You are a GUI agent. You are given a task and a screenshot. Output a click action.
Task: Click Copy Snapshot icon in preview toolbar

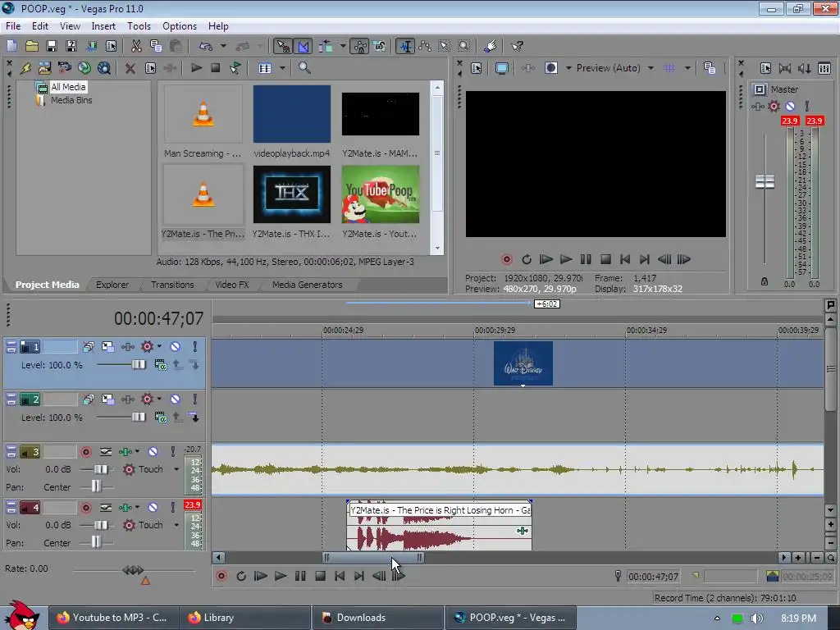[710, 68]
